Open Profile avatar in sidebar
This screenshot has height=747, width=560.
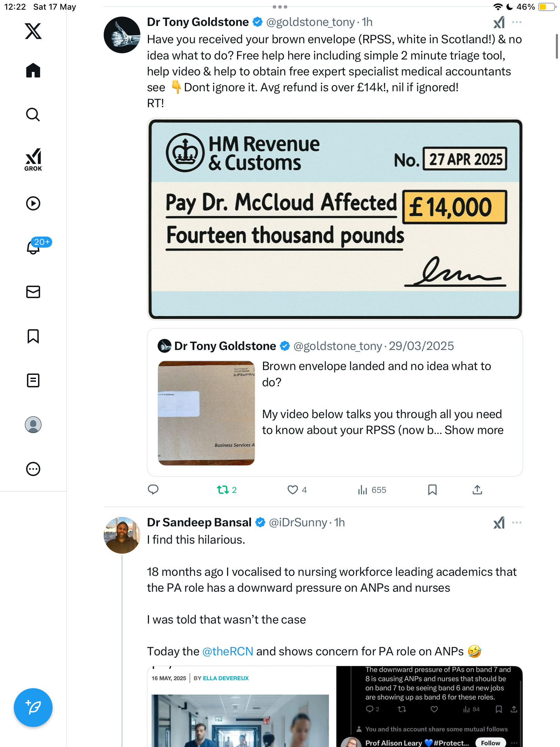point(33,425)
